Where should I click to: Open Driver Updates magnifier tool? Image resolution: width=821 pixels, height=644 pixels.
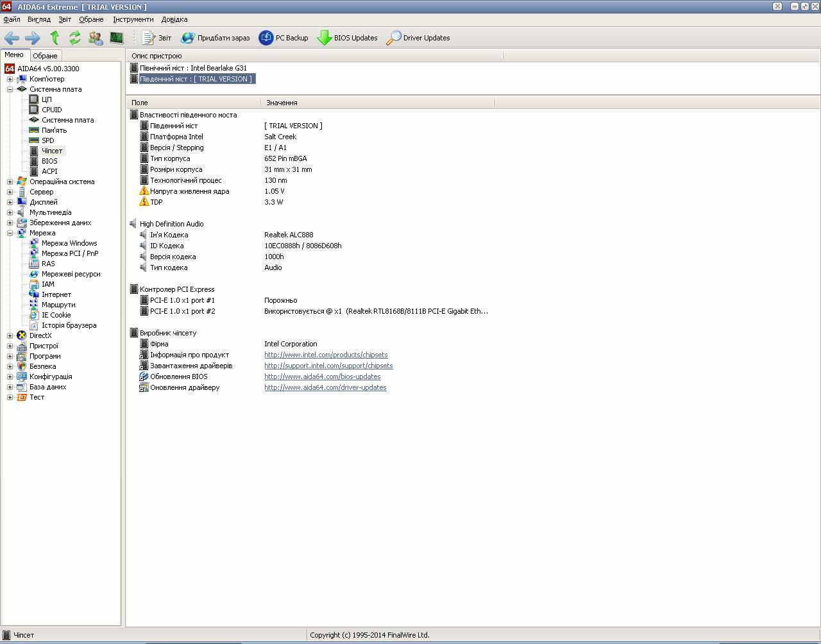(x=418, y=38)
